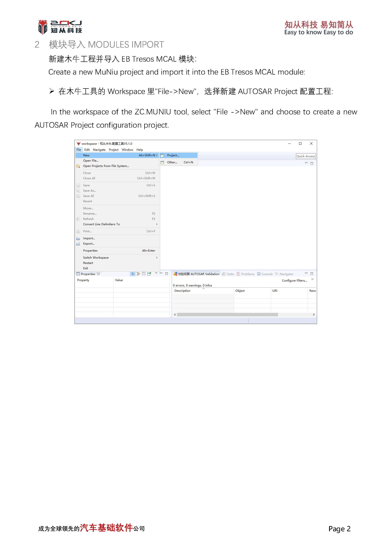Click scrollbar right arrow in validation table
Screen dimensions: 392x558
[314, 315]
